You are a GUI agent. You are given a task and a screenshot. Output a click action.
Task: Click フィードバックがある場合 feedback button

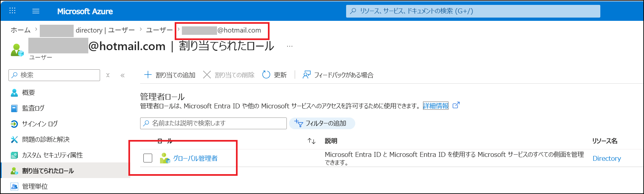(x=338, y=75)
